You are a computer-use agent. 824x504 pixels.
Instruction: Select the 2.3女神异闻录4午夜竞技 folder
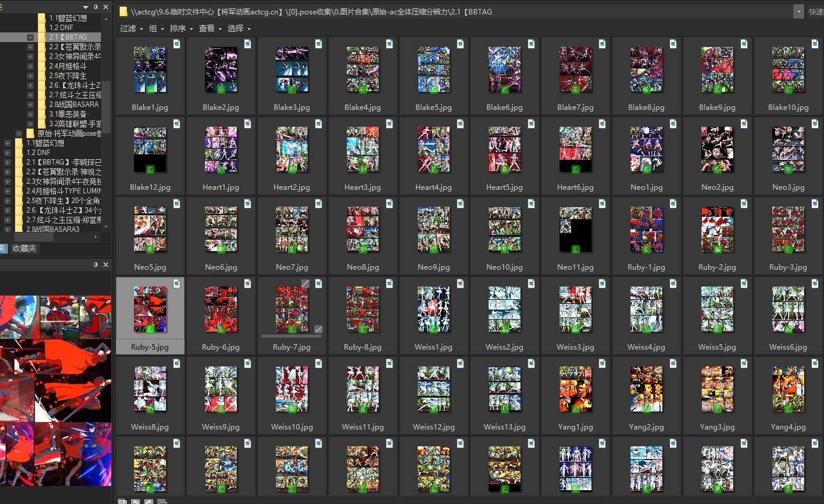click(64, 181)
